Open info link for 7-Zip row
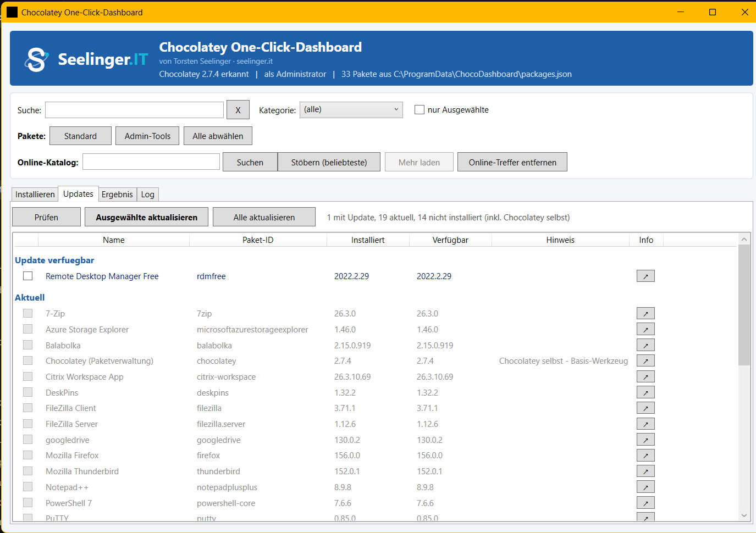The width and height of the screenshot is (756, 533). [645, 314]
